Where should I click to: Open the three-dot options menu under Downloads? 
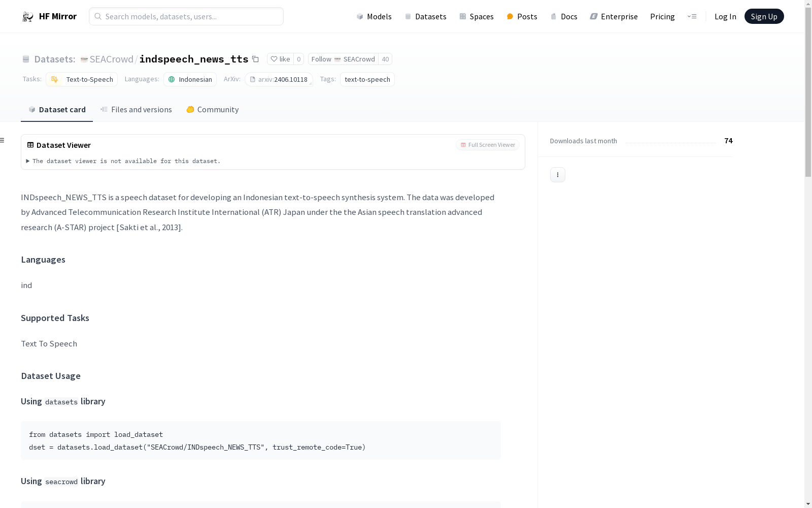click(x=558, y=175)
